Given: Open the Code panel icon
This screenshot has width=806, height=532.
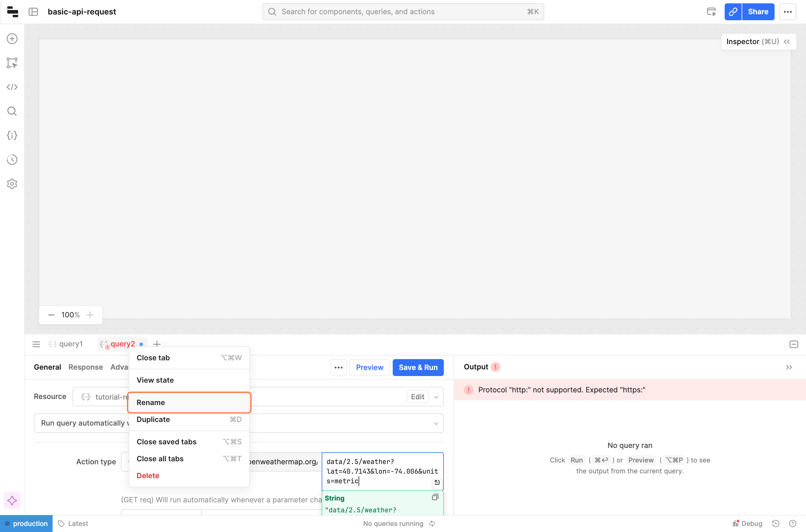Looking at the screenshot, I should (12, 87).
